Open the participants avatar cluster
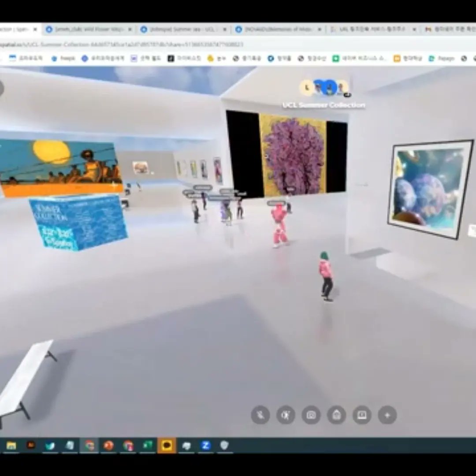This screenshot has height=476, width=476. (325, 88)
